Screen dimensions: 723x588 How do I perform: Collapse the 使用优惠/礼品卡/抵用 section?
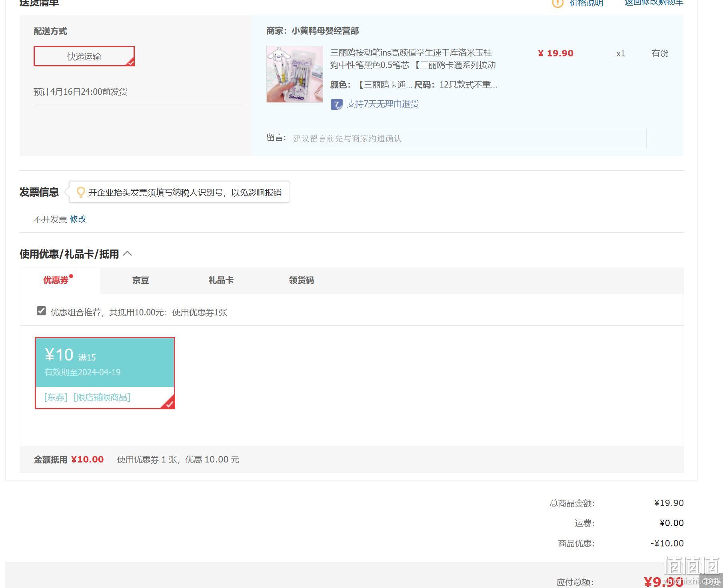128,254
